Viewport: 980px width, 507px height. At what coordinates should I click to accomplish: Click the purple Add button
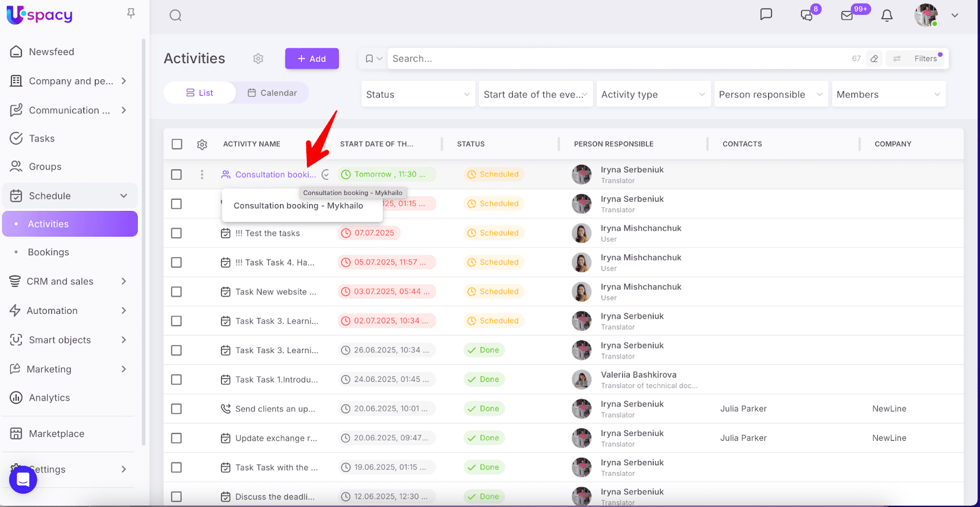click(x=312, y=59)
